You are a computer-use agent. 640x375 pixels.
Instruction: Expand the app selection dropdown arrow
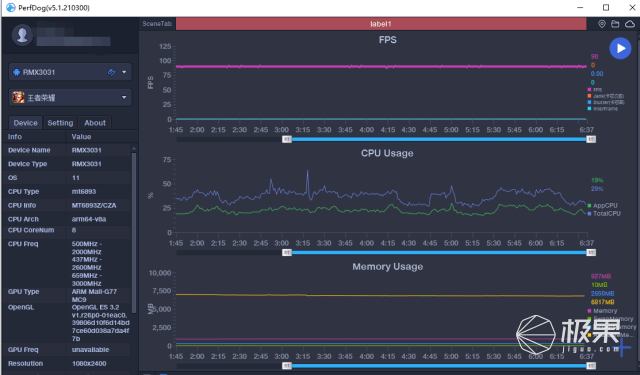click(124, 98)
